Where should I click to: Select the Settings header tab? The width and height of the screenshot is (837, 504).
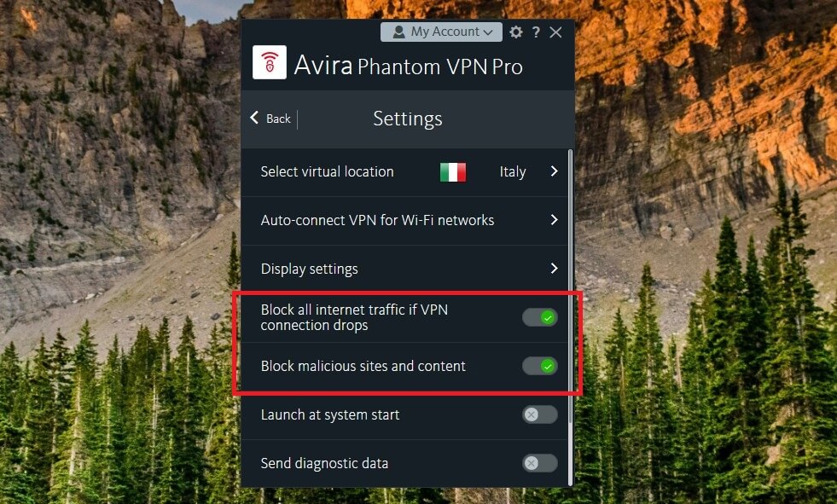tap(407, 119)
